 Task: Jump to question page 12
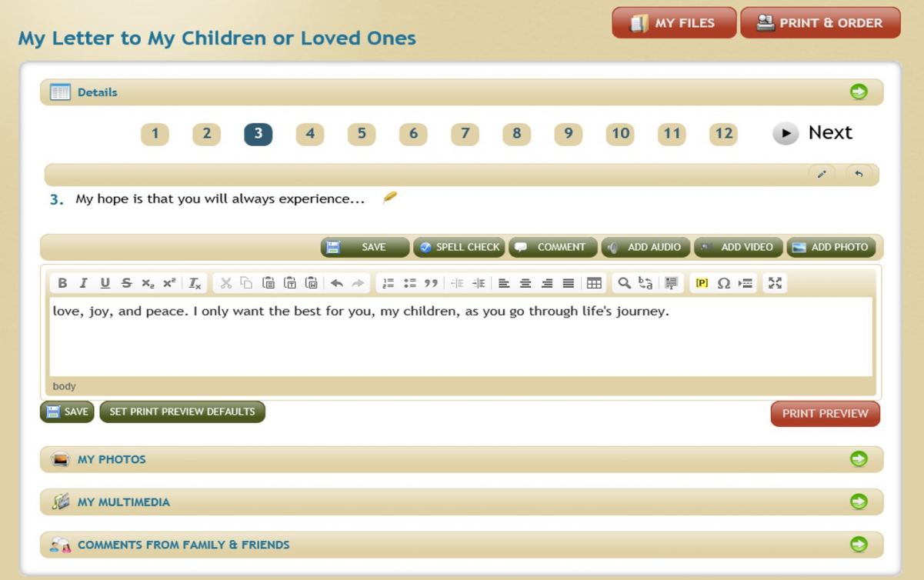[723, 134]
